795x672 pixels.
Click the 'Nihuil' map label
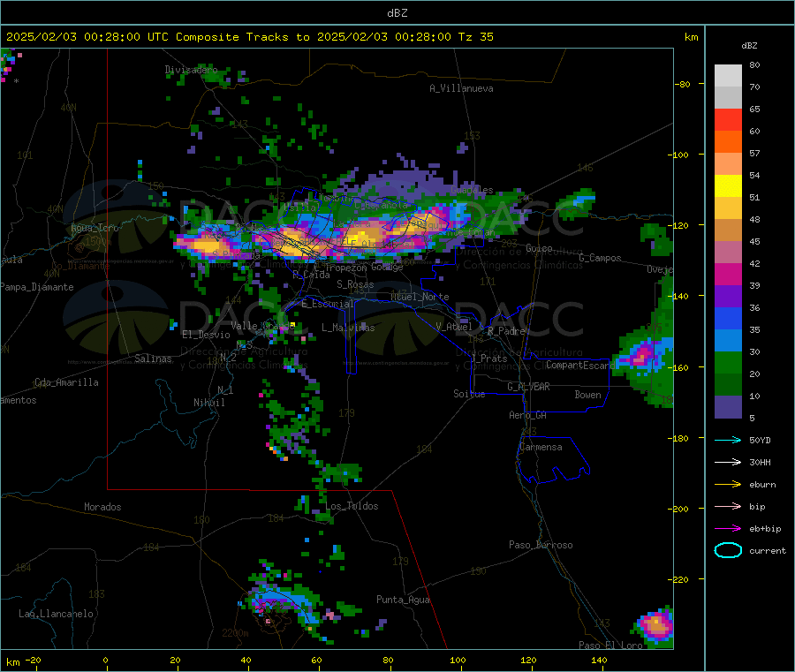tap(208, 403)
